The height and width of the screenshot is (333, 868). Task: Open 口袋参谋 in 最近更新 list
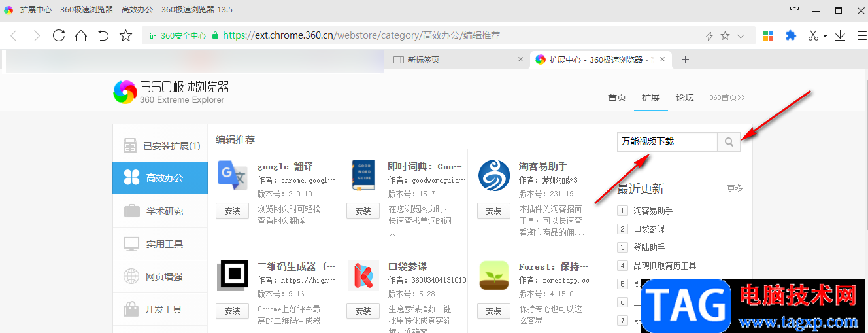pos(649,229)
